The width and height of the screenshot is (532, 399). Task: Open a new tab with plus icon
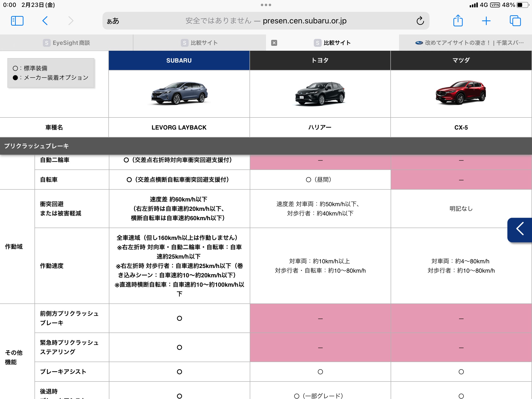[486, 21]
